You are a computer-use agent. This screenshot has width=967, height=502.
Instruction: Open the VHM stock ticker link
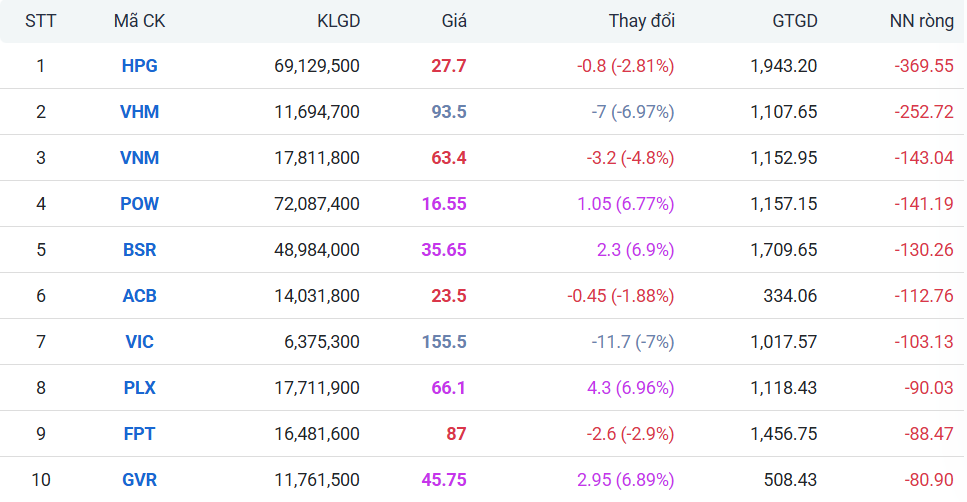[139, 112]
